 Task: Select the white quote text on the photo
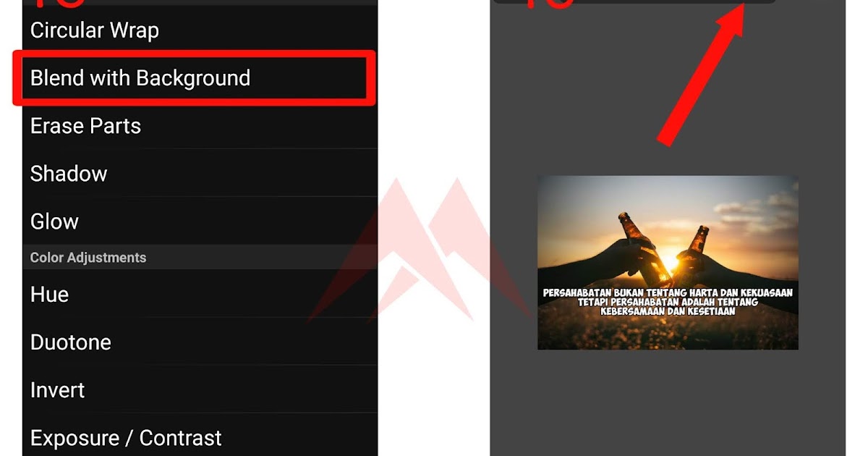coord(668,302)
